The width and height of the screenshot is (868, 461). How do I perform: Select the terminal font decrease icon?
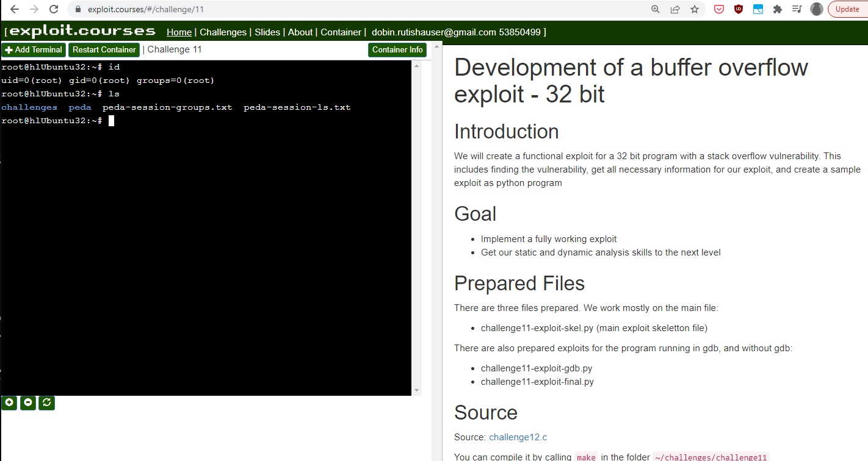pyautogui.click(x=27, y=402)
